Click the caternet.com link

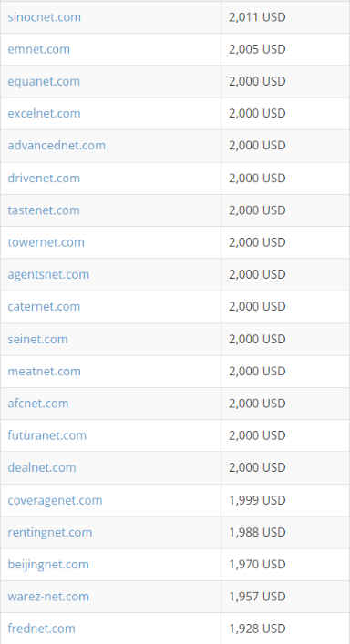point(44,306)
